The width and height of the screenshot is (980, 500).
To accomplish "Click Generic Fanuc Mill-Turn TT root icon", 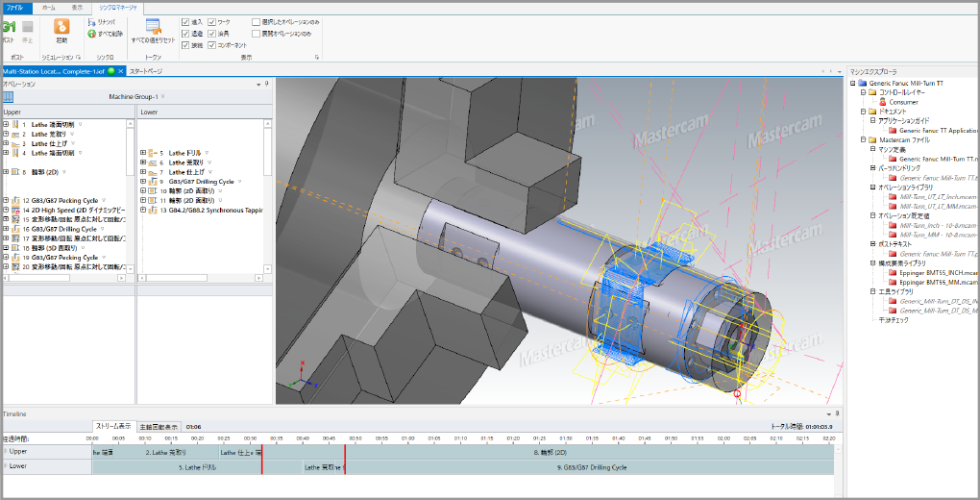I will 863,83.
